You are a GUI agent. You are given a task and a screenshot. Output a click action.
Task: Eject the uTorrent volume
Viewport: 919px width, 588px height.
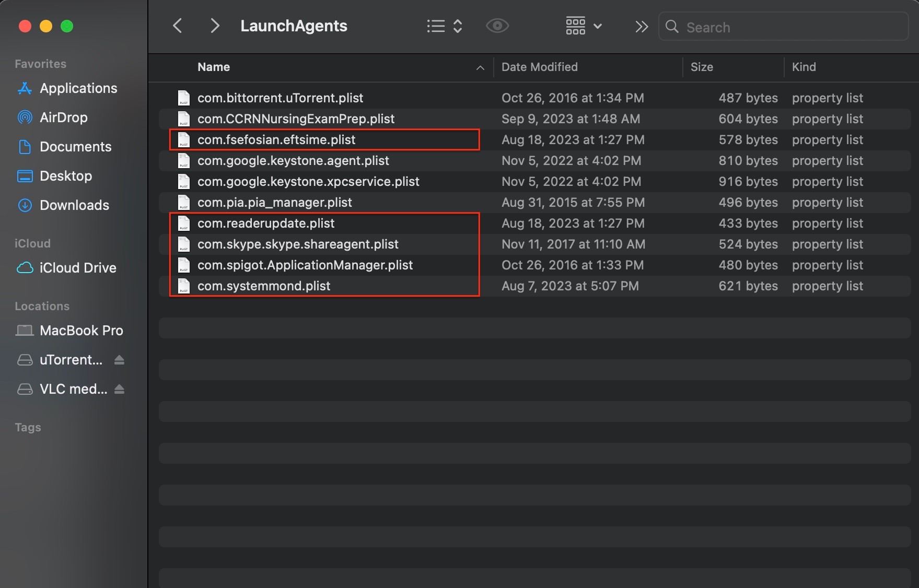tap(119, 360)
